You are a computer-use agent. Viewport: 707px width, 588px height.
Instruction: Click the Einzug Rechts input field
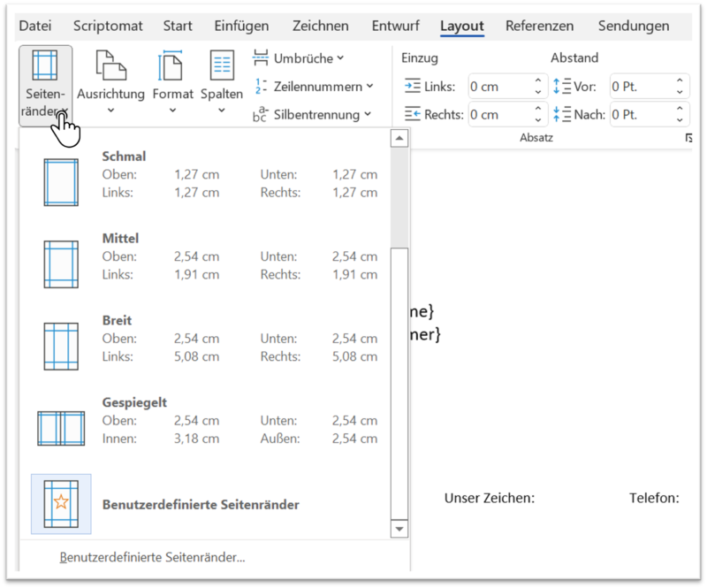pos(499,115)
